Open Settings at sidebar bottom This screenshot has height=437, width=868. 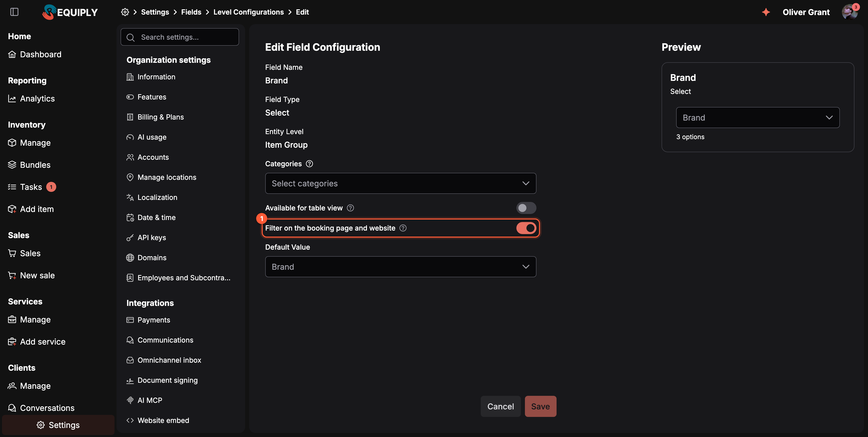point(58,425)
